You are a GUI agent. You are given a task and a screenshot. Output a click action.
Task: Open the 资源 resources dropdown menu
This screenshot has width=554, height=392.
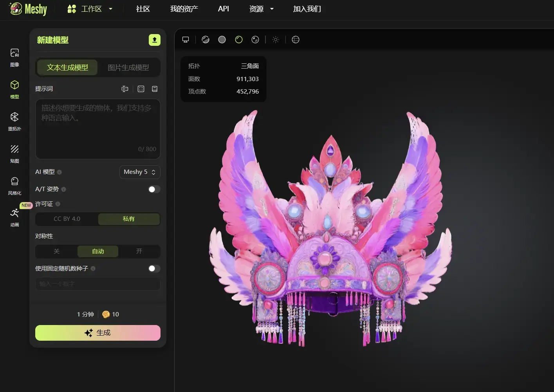coord(261,9)
